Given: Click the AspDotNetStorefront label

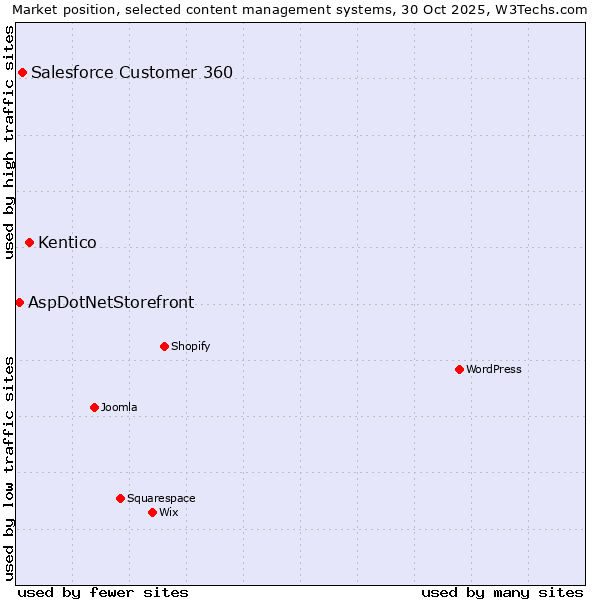Looking at the screenshot, I should pos(111,302).
